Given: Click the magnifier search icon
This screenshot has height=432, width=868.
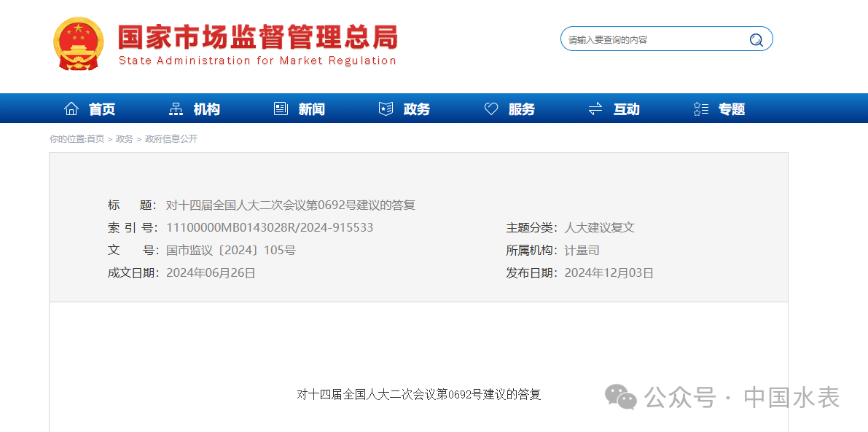Looking at the screenshot, I should (756, 40).
